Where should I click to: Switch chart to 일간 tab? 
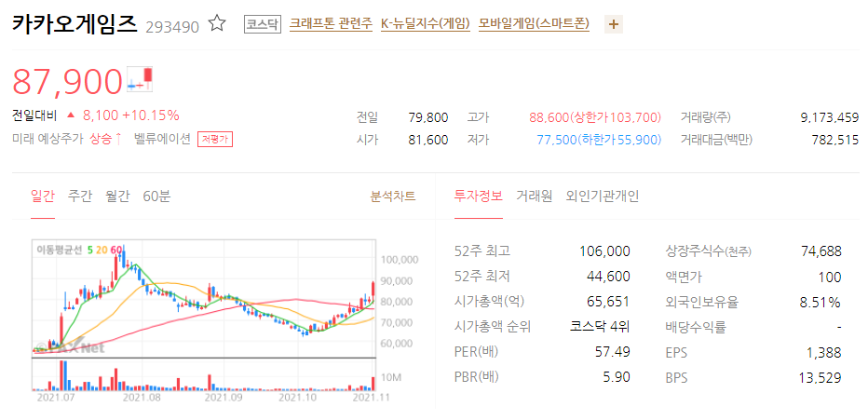(43, 196)
